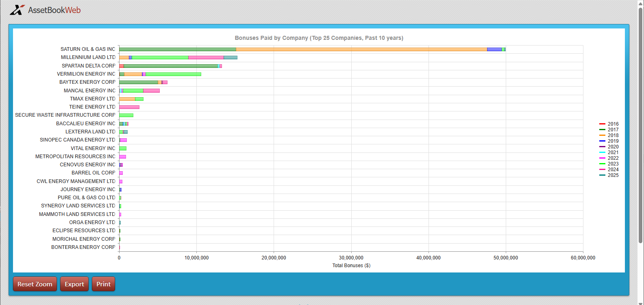
Task: Click the Spartan Delta Corp dark green bar
Action: tap(171, 66)
